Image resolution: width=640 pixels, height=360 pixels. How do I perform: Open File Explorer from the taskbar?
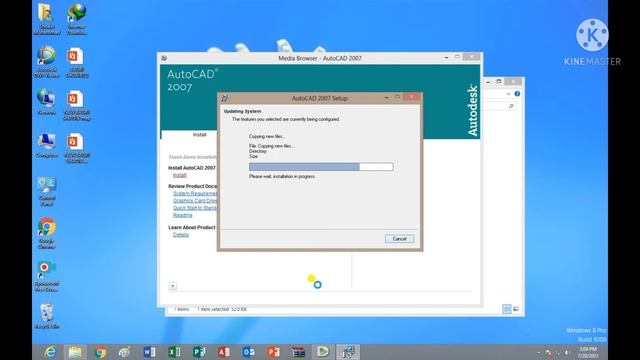tap(75, 352)
